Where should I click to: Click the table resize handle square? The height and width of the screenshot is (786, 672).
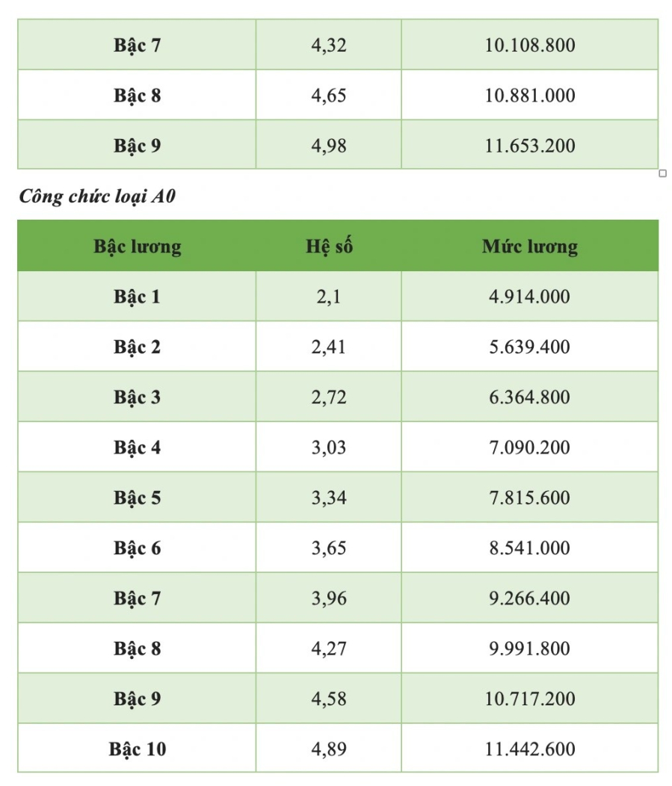point(662,173)
